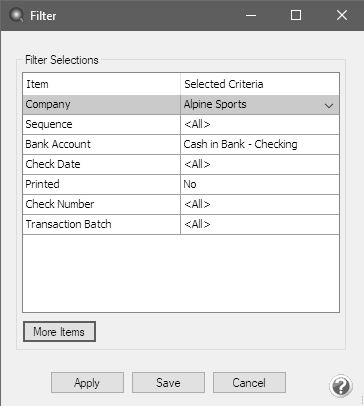The width and height of the screenshot is (364, 406).
Task: Select the Bank Account criteria cell
Action: (x=260, y=145)
